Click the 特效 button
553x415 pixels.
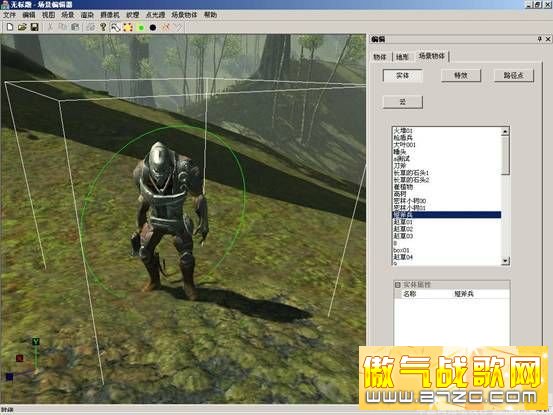click(x=461, y=75)
